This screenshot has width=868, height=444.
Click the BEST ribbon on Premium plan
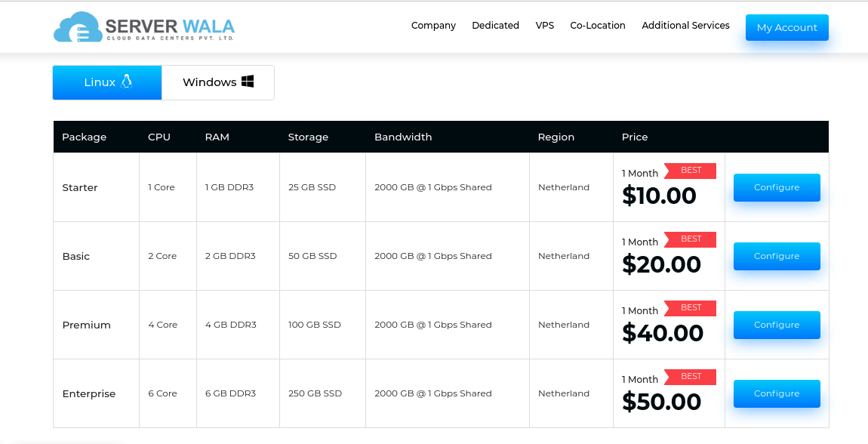point(690,308)
